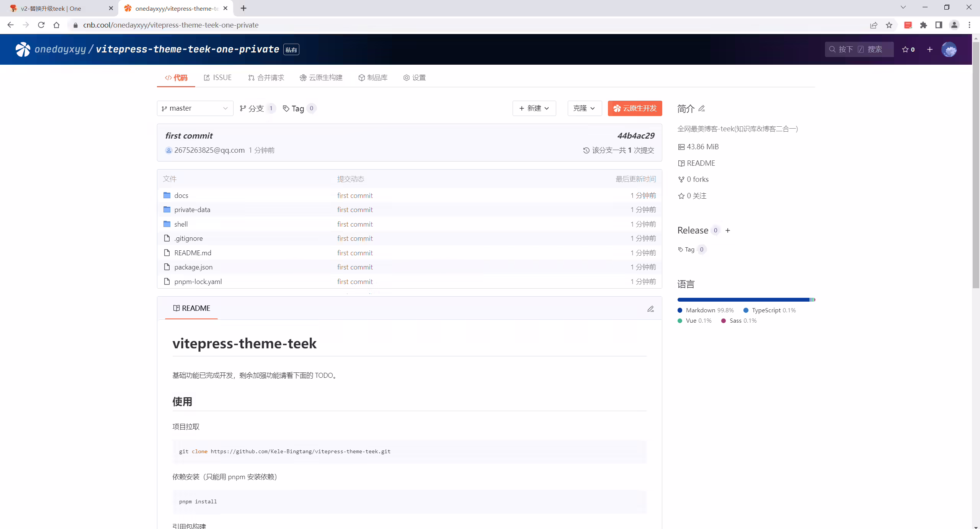This screenshot has height=529, width=980.
Task: Click the private-data folder icon
Action: tap(167, 209)
